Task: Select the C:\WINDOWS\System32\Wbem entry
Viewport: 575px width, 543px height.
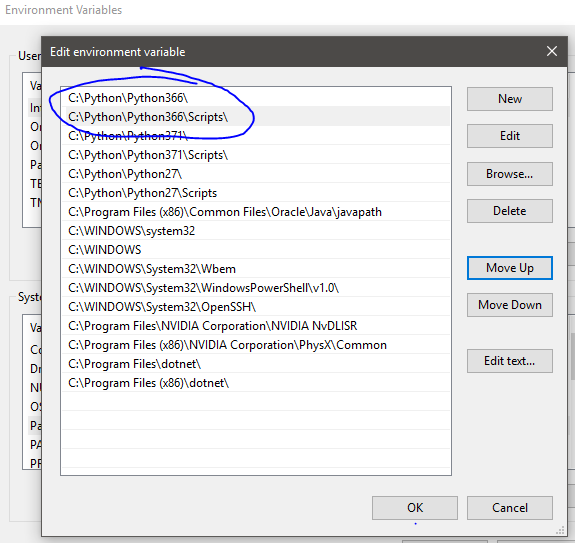Action: tap(256, 269)
